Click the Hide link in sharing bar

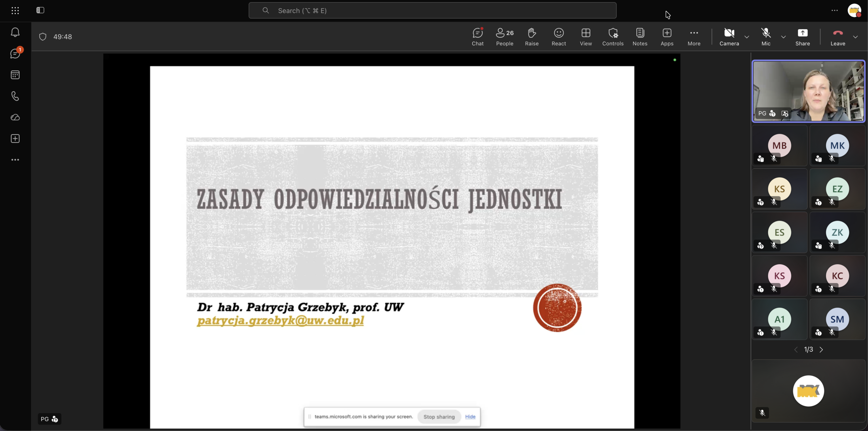click(x=470, y=417)
